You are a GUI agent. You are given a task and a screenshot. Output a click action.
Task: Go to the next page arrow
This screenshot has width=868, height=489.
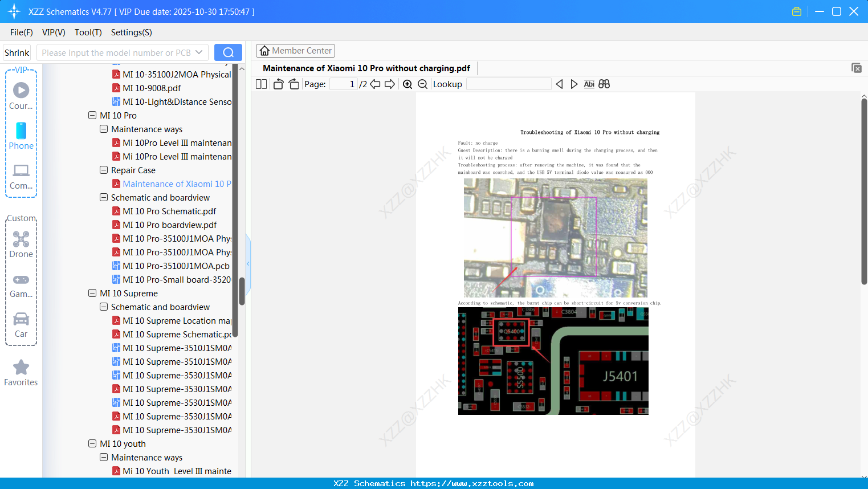tap(390, 84)
